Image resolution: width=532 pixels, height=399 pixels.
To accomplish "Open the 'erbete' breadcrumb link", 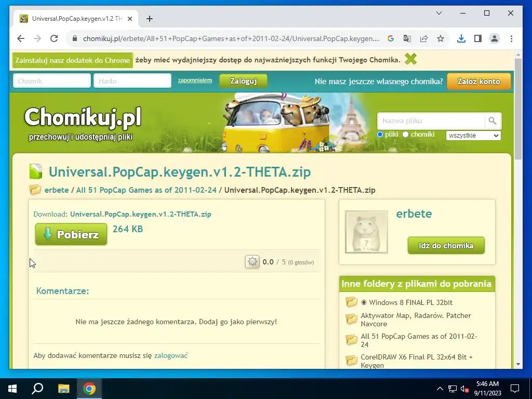I will pyautogui.click(x=56, y=190).
